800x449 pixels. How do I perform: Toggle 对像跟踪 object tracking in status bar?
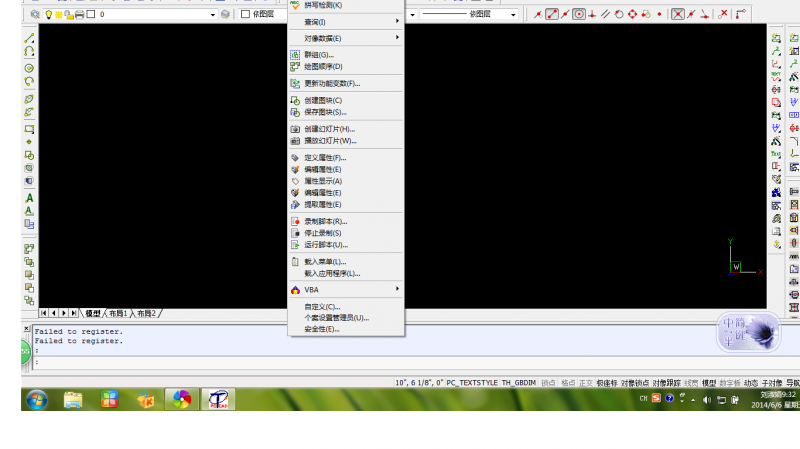tap(666, 383)
